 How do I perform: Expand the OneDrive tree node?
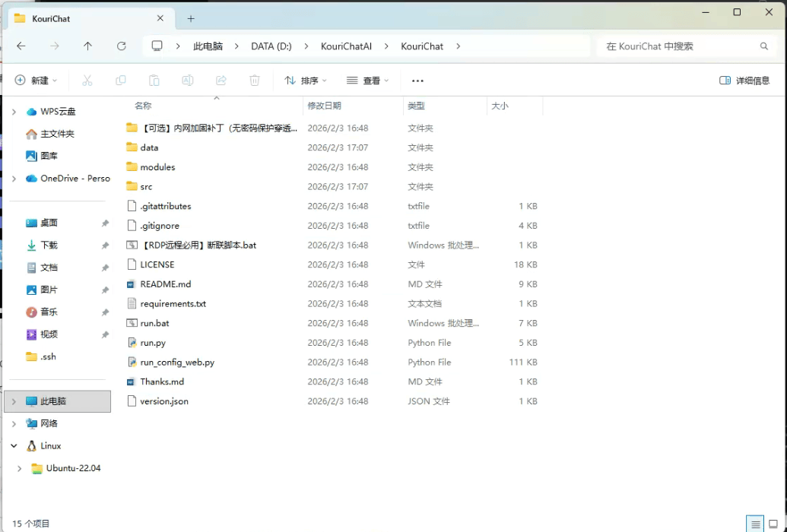coord(14,178)
